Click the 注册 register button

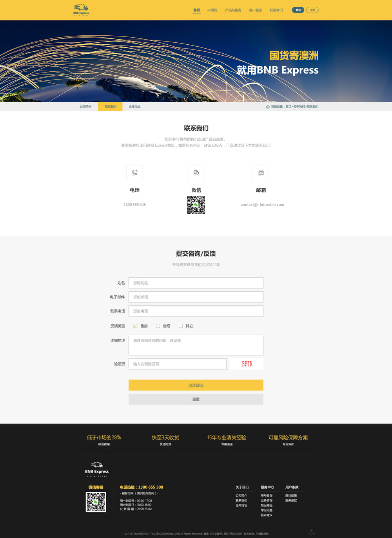312,10
